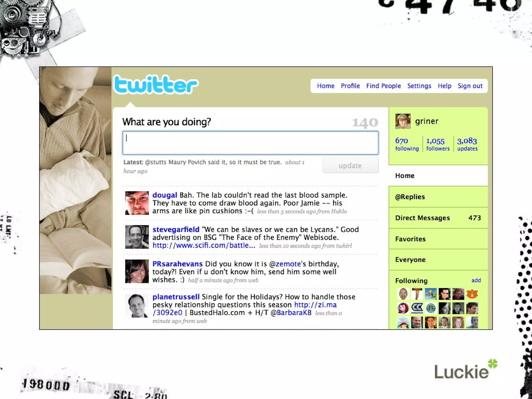Screen dimensions: 532x399
Task: Open Direct Messages tab
Action: 438,218
